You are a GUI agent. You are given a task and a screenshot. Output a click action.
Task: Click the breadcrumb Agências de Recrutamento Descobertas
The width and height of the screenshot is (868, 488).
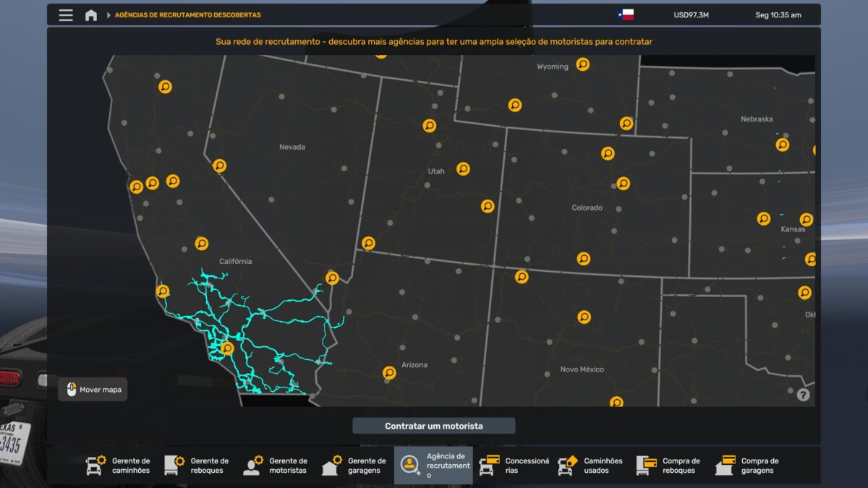tap(187, 15)
